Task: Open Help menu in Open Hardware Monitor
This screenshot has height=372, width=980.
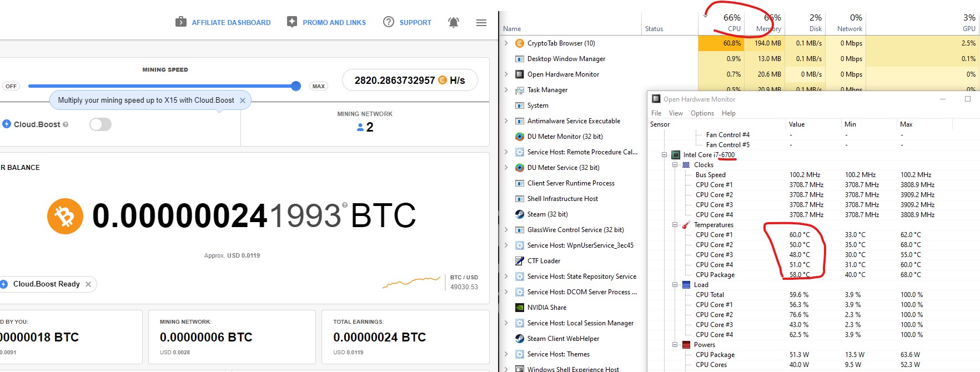Action: pos(728,113)
